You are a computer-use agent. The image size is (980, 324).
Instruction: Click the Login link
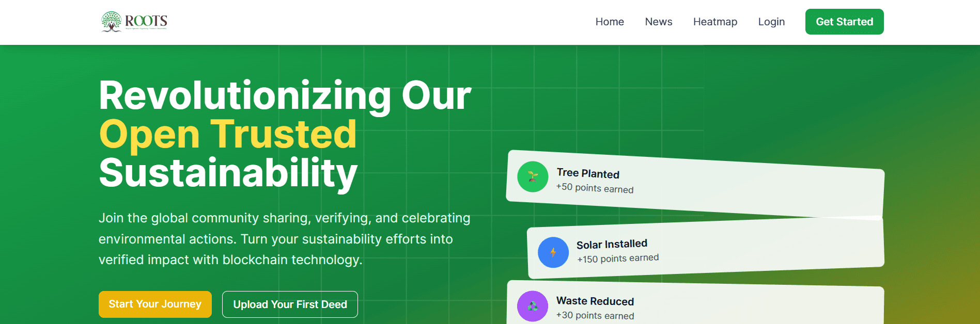tap(771, 22)
